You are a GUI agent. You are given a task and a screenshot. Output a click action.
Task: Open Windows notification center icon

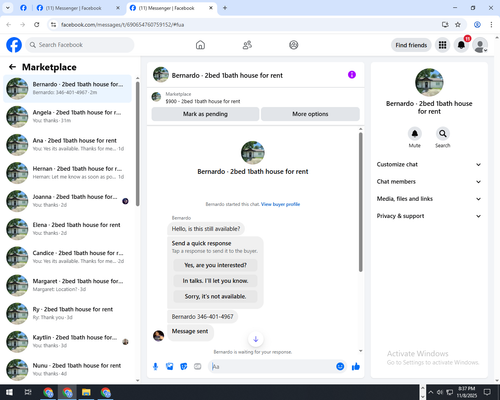coord(487,392)
